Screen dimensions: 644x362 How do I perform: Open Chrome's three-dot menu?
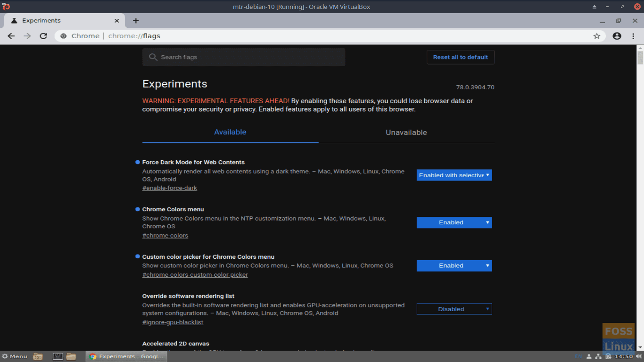coord(633,36)
